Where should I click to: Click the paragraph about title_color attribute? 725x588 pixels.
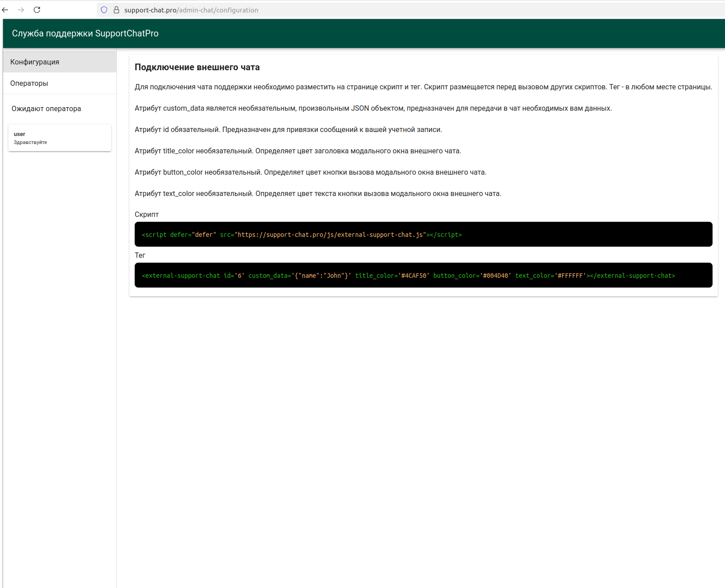click(x=298, y=151)
